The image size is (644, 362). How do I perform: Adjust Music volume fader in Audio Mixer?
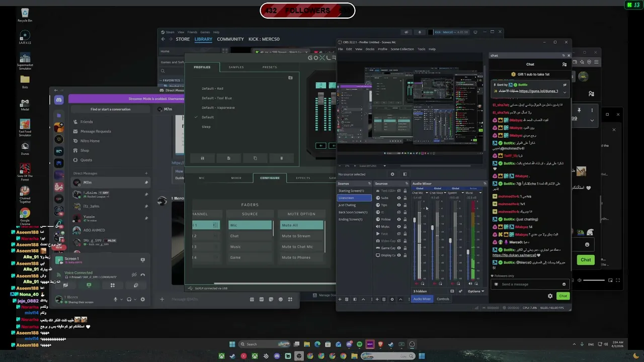pyautogui.click(x=468, y=252)
